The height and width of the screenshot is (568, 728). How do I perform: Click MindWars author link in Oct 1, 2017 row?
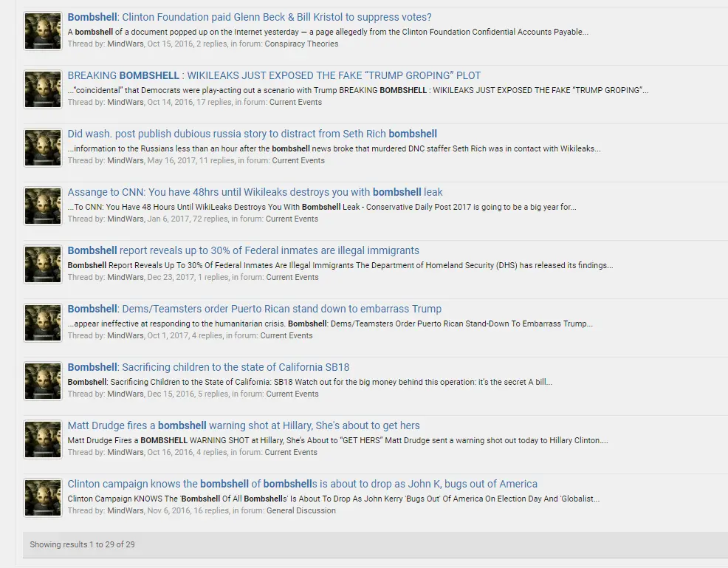pyautogui.click(x=126, y=335)
